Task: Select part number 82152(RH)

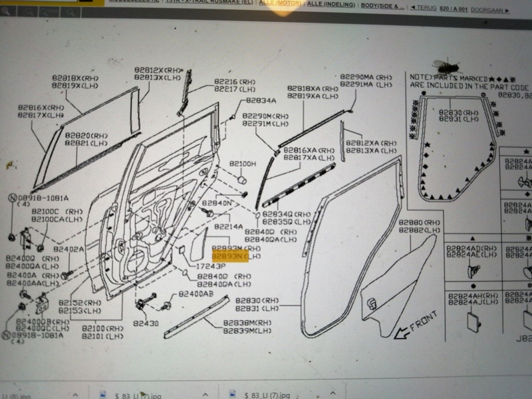Action: (x=80, y=303)
